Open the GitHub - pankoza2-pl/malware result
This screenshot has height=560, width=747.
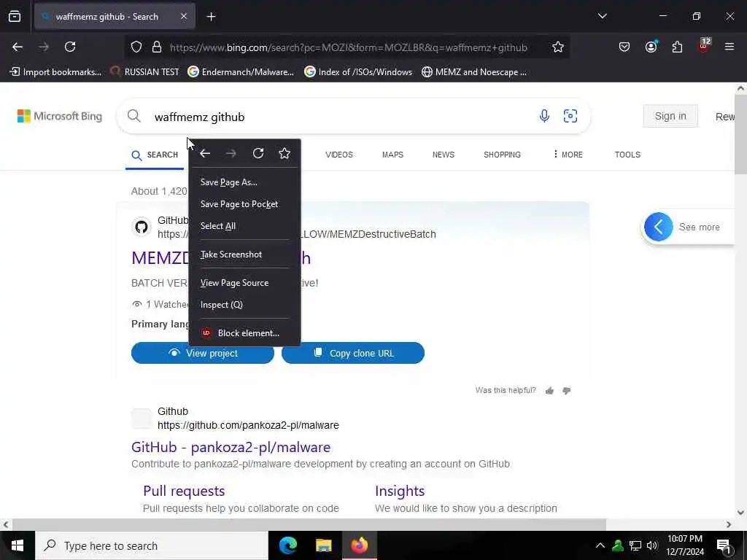231,447
